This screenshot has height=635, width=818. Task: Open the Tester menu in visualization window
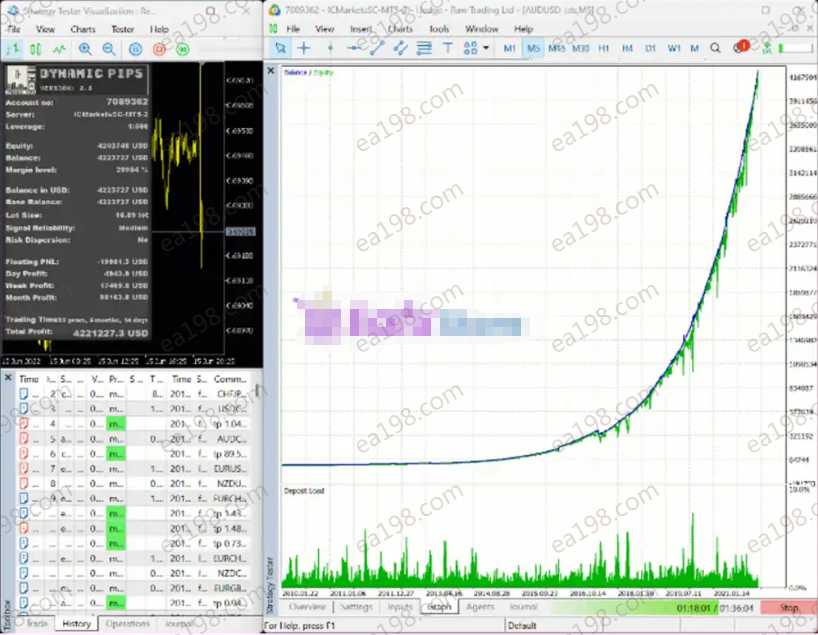pyautogui.click(x=122, y=29)
